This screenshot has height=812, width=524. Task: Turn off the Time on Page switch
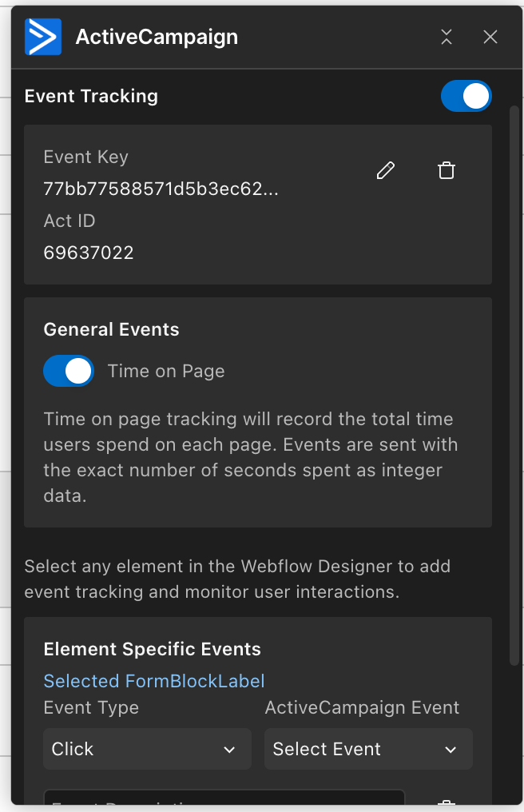coord(69,371)
